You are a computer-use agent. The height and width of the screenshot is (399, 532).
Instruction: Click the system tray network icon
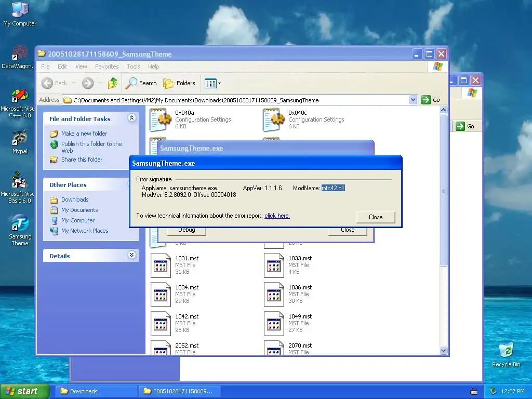point(493,391)
